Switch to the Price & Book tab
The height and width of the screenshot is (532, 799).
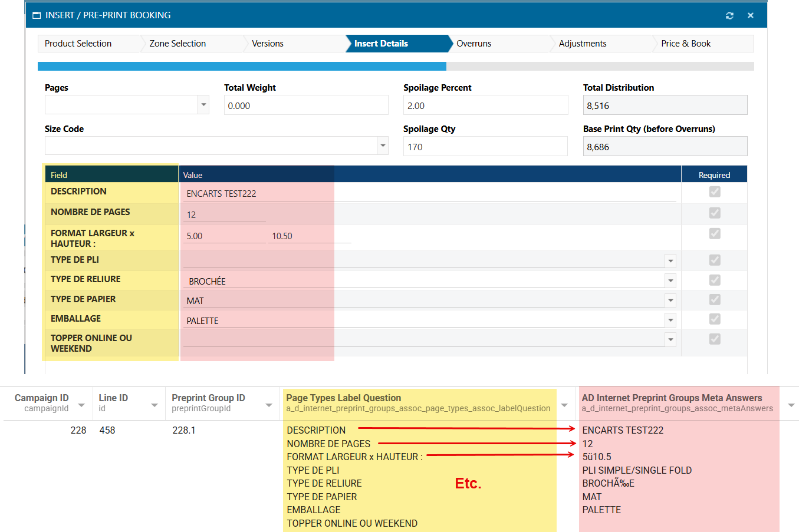[x=686, y=44]
